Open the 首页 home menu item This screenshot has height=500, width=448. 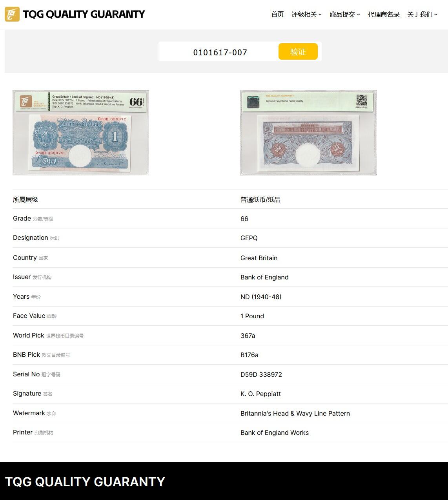click(x=277, y=15)
